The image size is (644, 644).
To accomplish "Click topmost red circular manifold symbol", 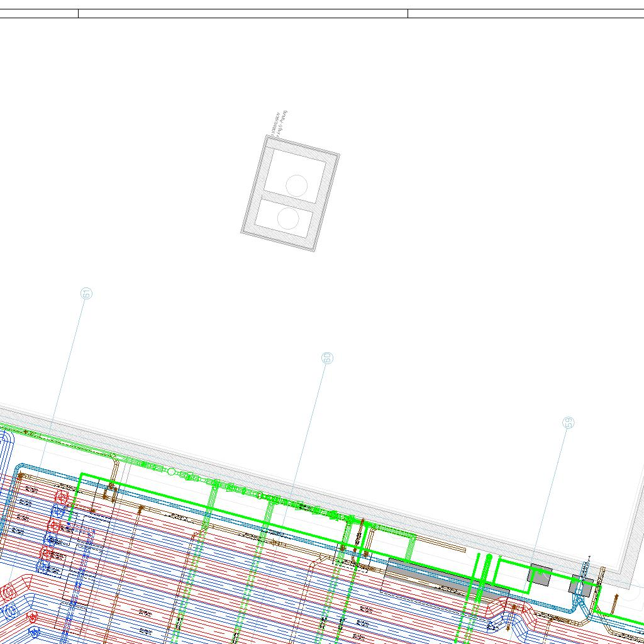I will pyautogui.click(x=61, y=497).
